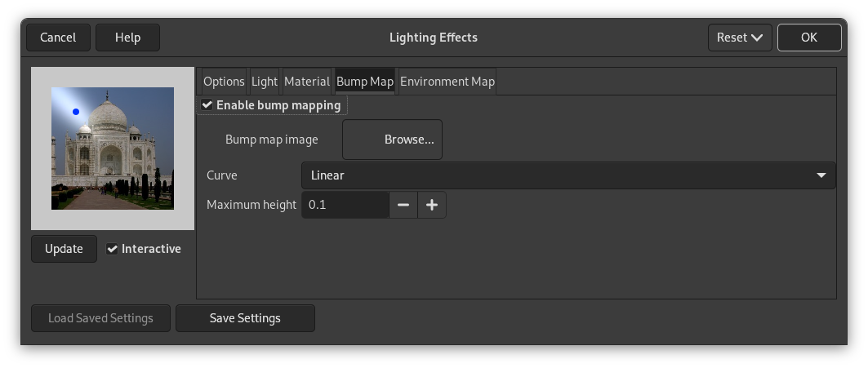Open the Material tab
This screenshot has height=368, width=868.
coord(306,82)
